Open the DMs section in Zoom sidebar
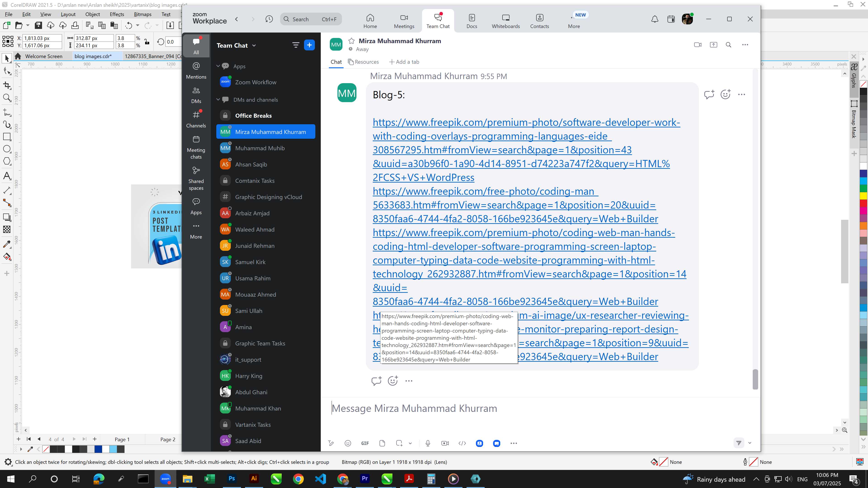The width and height of the screenshot is (868, 488). [196, 95]
